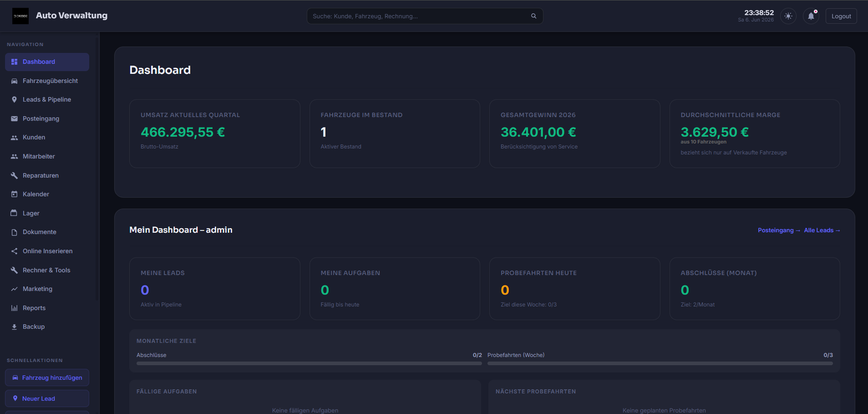Viewport: 868px width, 414px height.
Task: Click Abschlüsse progress bar
Action: [309, 364]
